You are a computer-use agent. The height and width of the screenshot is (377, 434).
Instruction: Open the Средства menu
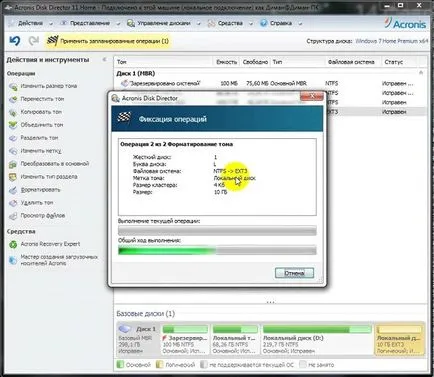(x=230, y=23)
